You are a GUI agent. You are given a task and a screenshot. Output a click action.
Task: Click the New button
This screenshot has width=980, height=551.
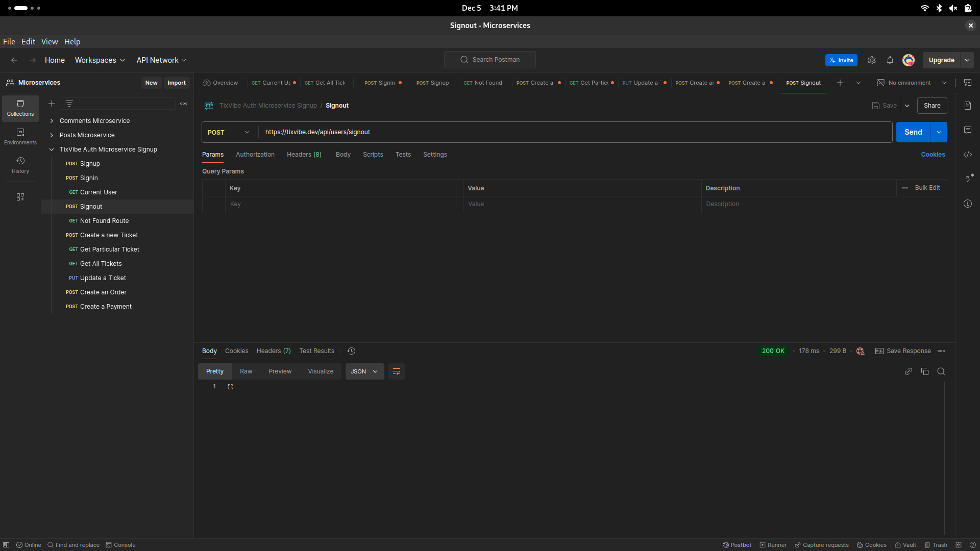151,83
